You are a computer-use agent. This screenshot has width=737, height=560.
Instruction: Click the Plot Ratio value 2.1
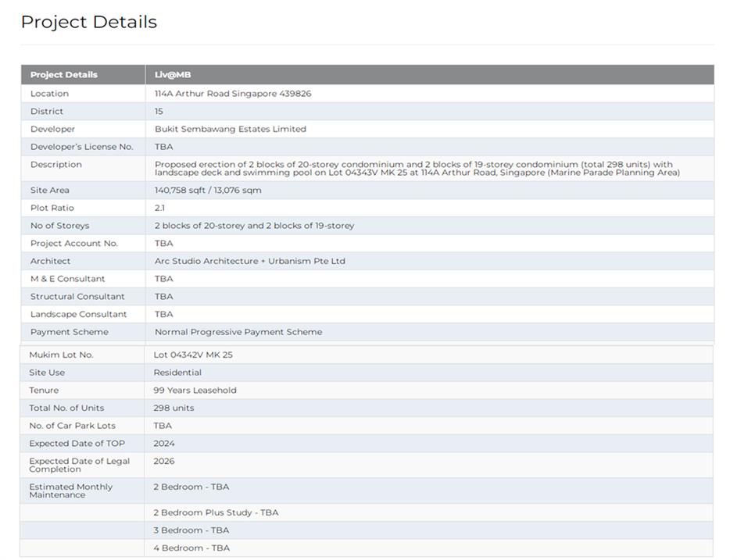(160, 209)
